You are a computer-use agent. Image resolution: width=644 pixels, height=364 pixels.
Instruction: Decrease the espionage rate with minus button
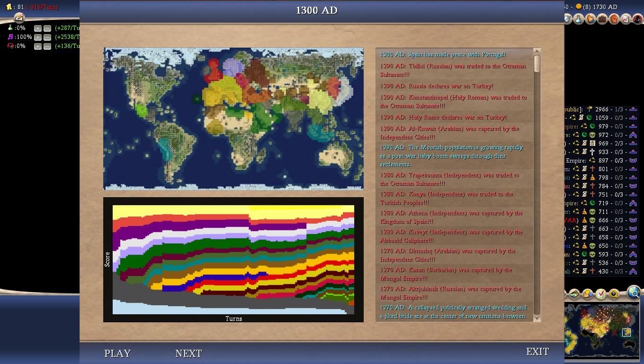(x=47, y=46)
